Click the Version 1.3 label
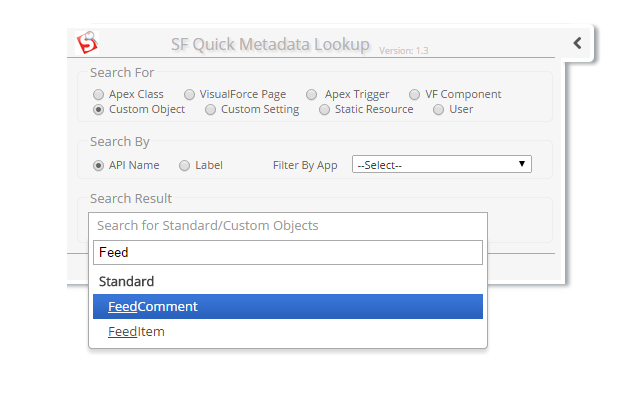 [x=404, y=50]
